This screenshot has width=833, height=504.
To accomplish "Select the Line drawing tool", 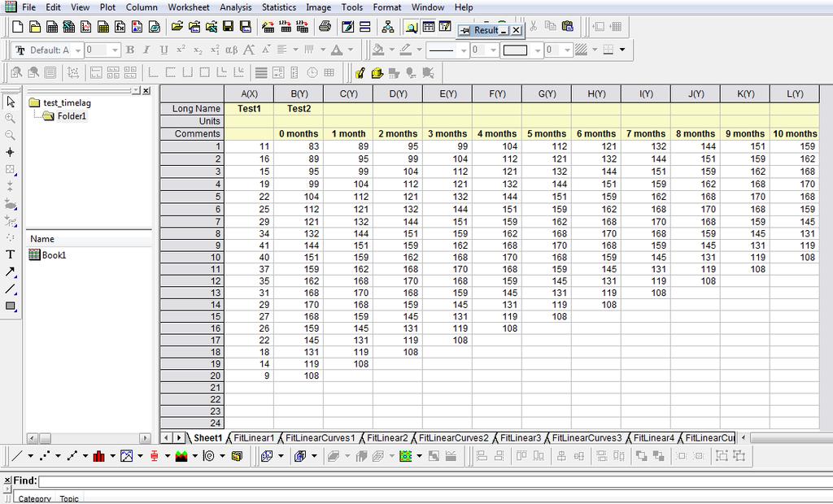I will click(10, 289).
